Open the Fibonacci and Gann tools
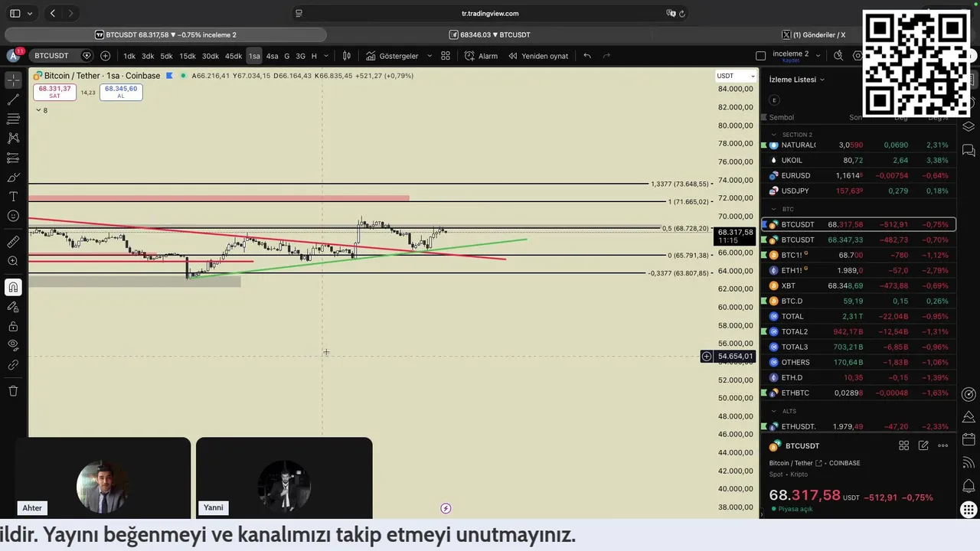Screen dimensions: 980x551 [x=13, y=119]
